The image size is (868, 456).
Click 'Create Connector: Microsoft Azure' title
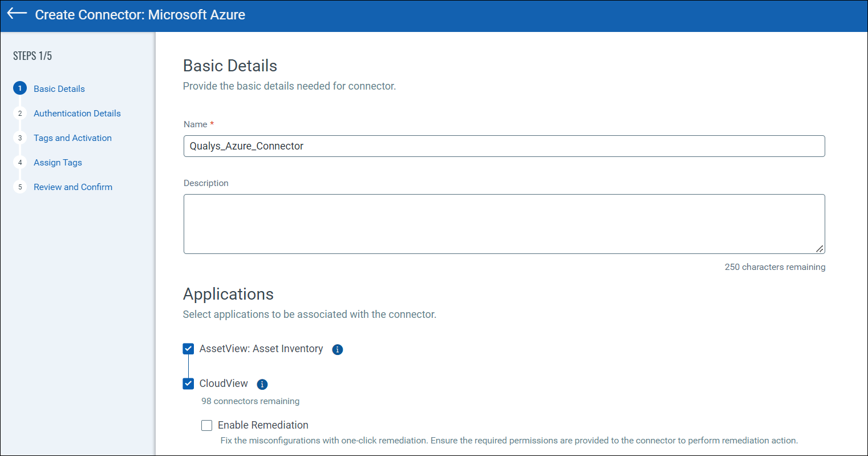[140, 15]
